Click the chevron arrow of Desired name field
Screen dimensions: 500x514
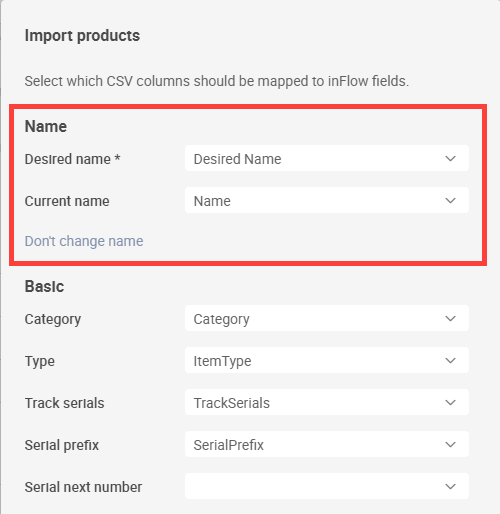[x=450, y=159]
